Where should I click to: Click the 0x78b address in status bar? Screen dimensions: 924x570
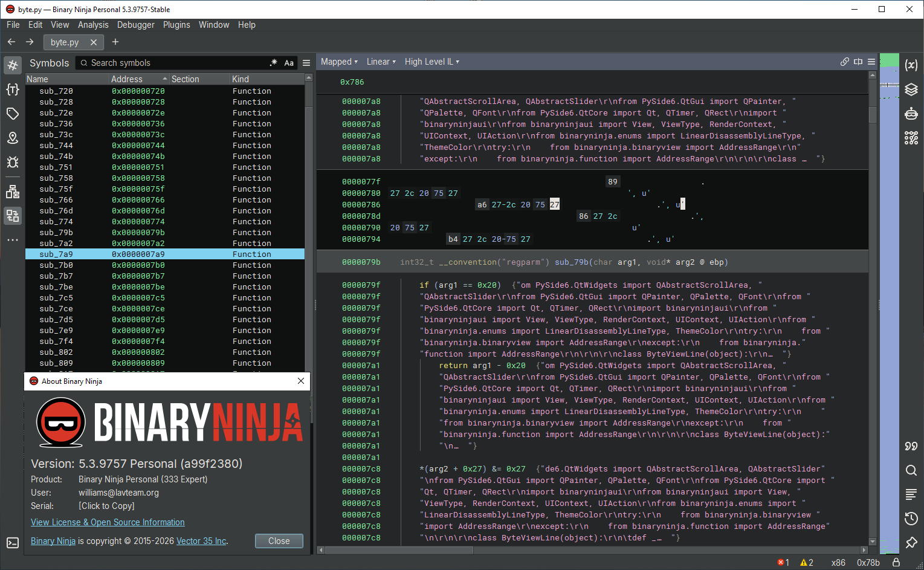pyautogui.click(x=868, y=562)
